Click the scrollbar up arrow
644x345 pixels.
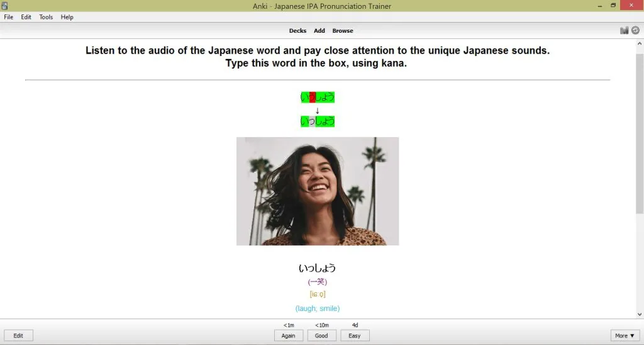point(640,43)
